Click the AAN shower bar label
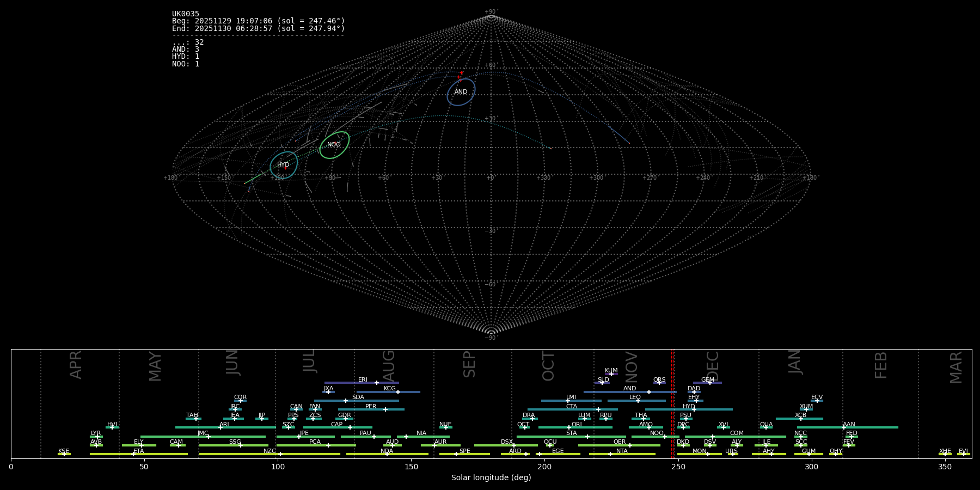Image resolution: width=980 pixels, height=490 pixels. 849,424
